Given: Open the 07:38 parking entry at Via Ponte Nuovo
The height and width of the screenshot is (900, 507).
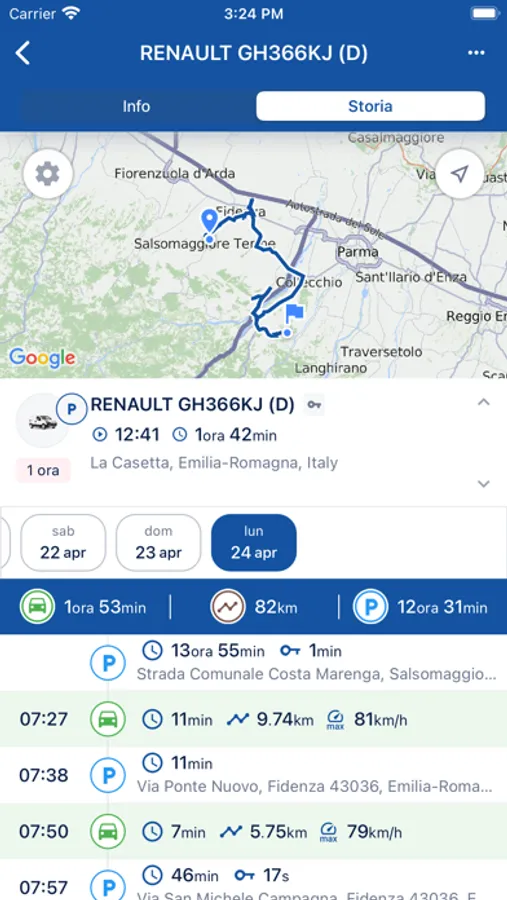Looking at the screenshot, I should tap(253, 775).
